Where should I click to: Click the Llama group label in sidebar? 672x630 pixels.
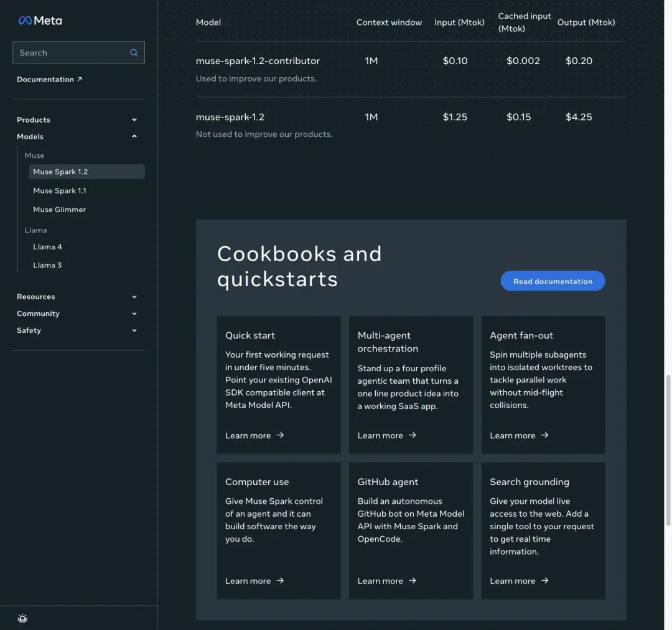point(35,230)
